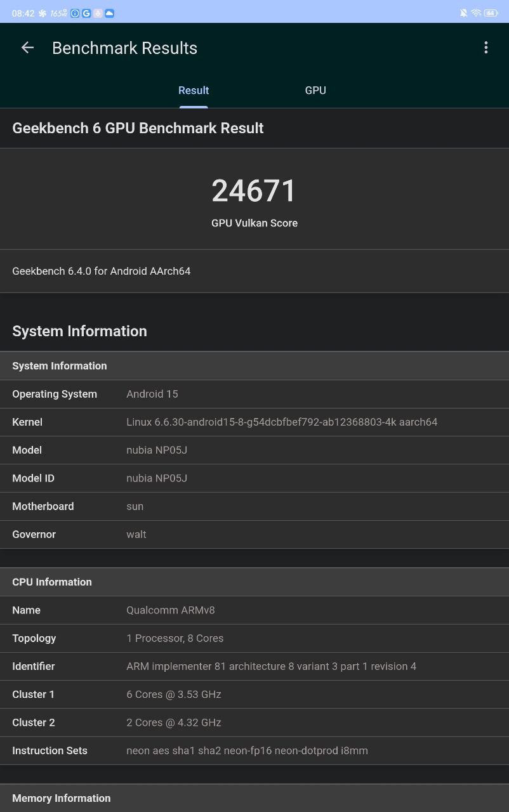Select the Benchmark Results title
Image resolution: width=509 pixels, height=812 pixels.
124,48
